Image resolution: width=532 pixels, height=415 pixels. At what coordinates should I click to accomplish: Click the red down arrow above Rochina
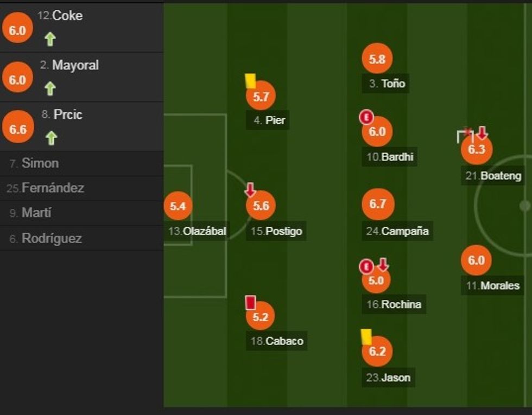tap(383, 265)
